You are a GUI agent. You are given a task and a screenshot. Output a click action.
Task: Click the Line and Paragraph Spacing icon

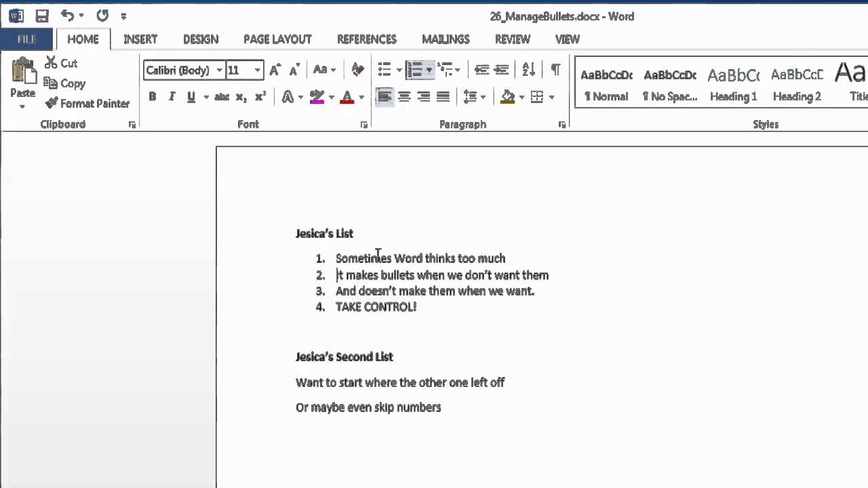(x=470, y=97)
